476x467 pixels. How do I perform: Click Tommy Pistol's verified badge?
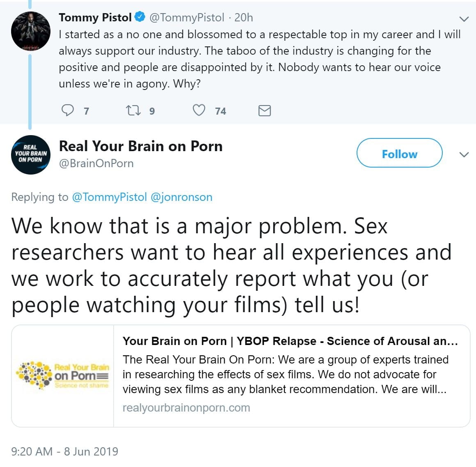pyautogui.click(x=140, y=17)
